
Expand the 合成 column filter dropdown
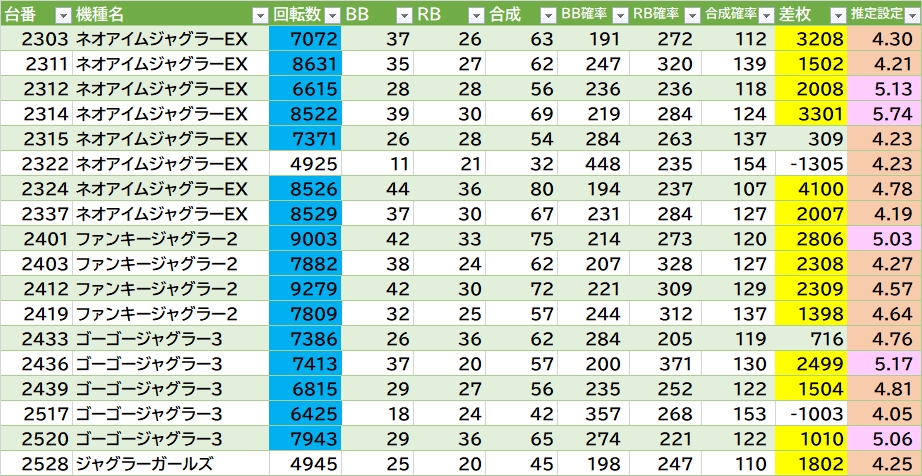(x=548, y=14)
